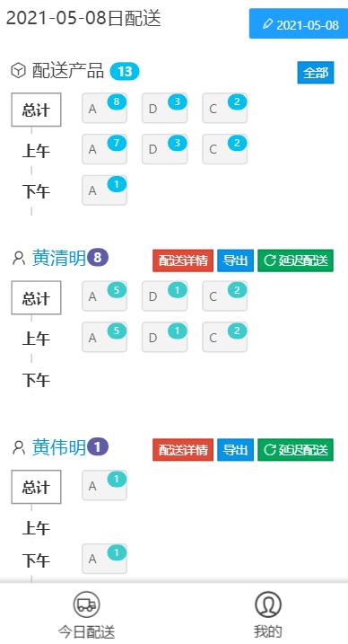Edit the 2021-05-08 delivery date
348x644 pixels.
click(299, 23)
